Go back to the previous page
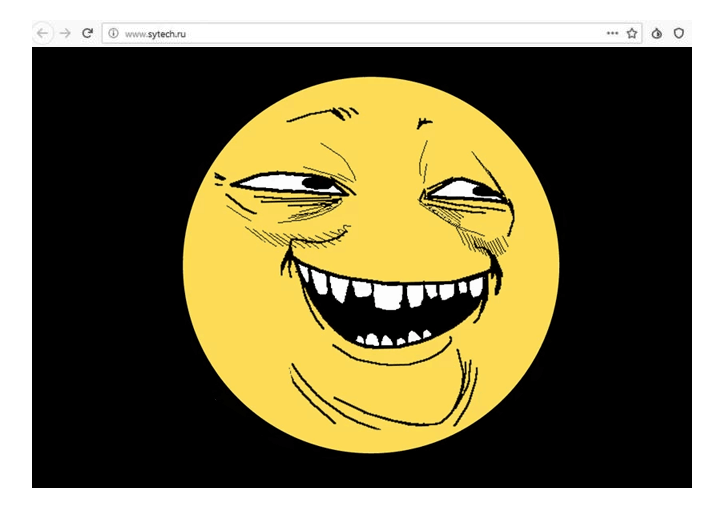720x508 pixels. [x=43, y=34]
